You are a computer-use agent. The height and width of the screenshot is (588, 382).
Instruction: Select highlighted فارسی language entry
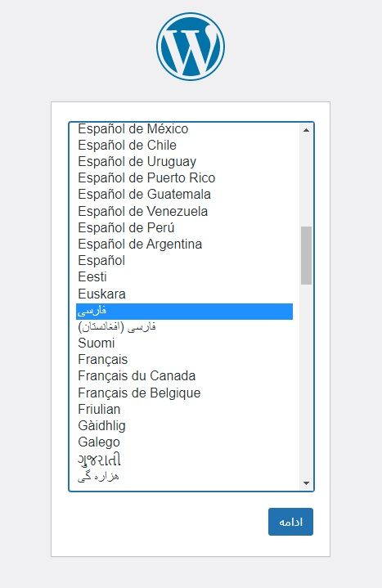coord(184,312)
